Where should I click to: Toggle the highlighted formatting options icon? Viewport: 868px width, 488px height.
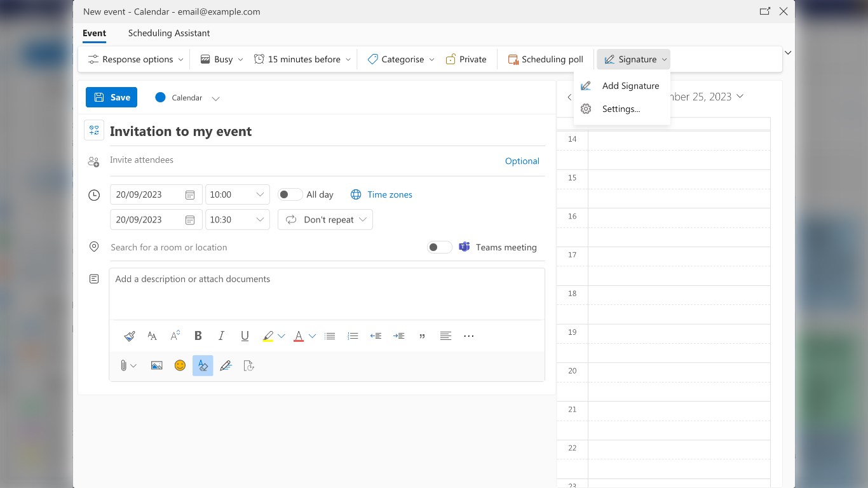(203, 365)
